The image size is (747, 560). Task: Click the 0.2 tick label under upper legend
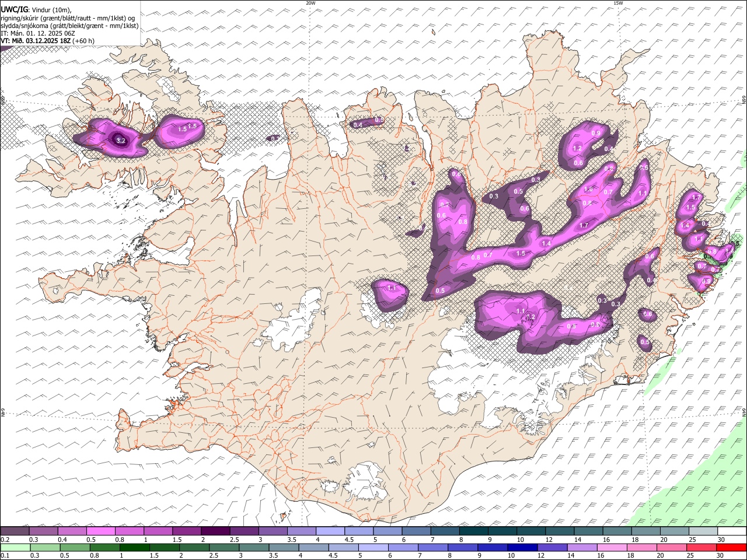5,540
